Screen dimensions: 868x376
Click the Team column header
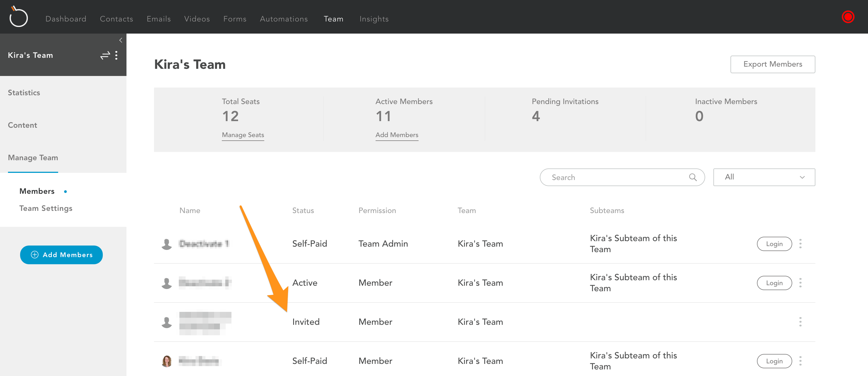click(x=466, y=210)
